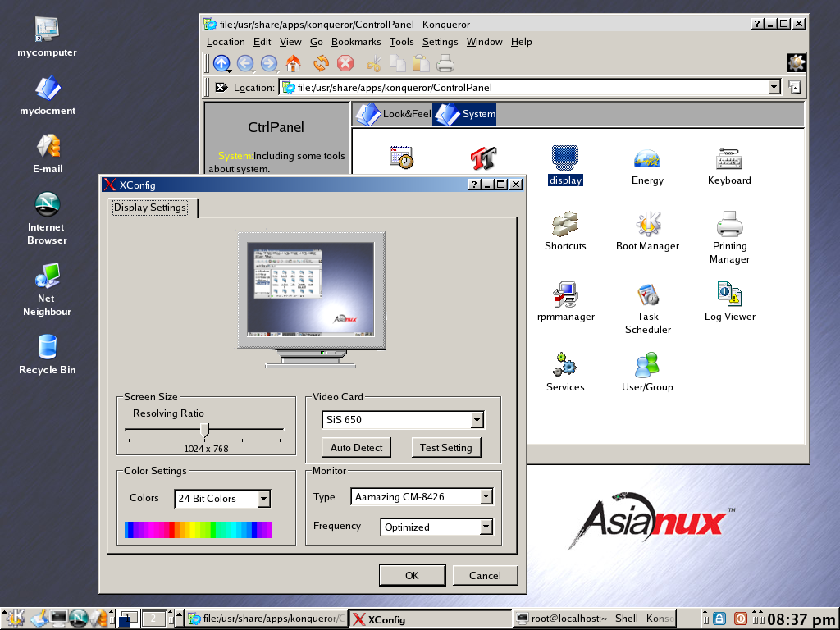Open the User/Group icon
Screen dimensions: 840x630
[x=647, y=365]
